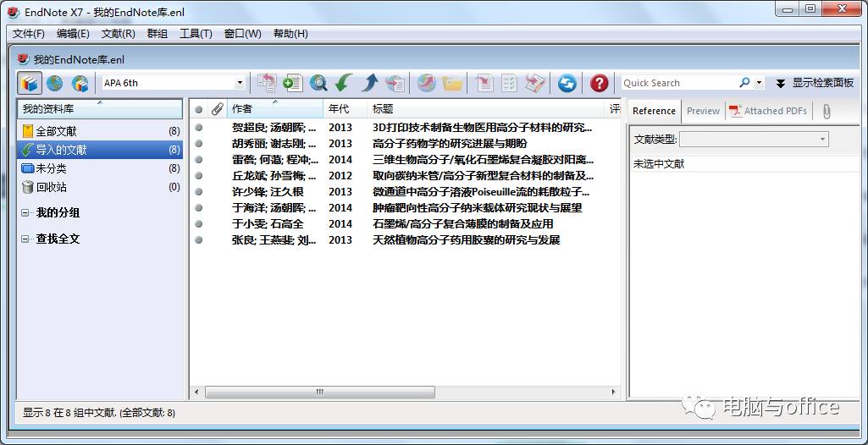Open Help via red question mark icon
Viewport: 868px width, 445px height.
pyautogui.click(x=599, y=84)
